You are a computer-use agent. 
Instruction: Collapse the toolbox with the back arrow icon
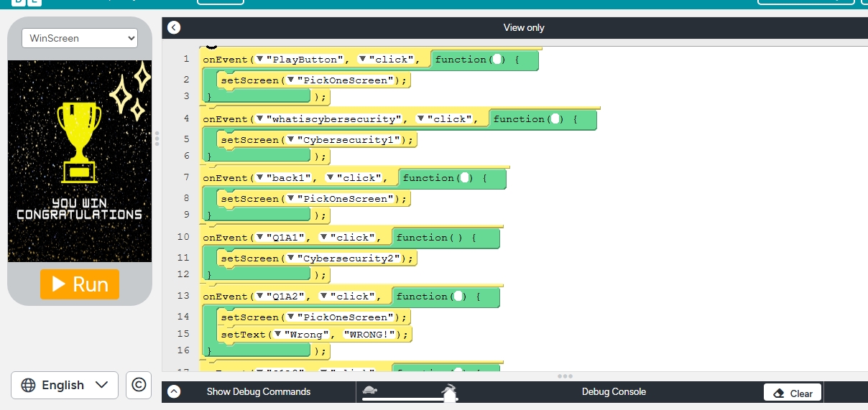point(173,27)
